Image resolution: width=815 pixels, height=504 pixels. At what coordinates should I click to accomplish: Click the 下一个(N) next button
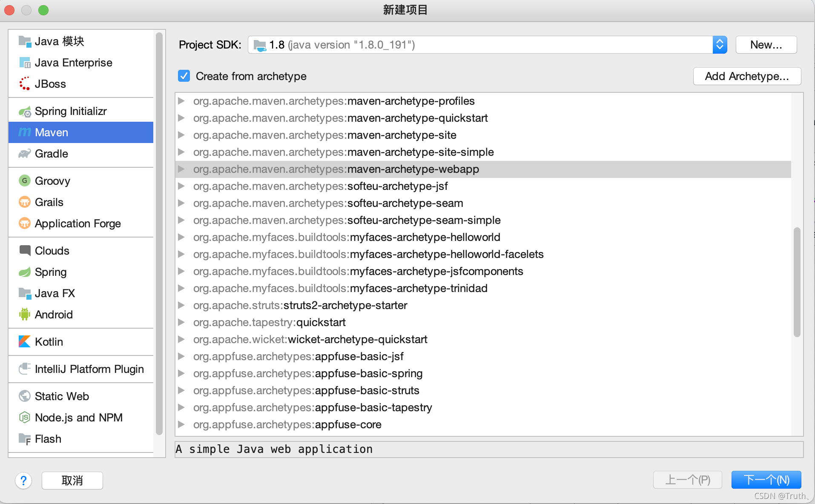(x=766, y=480)
